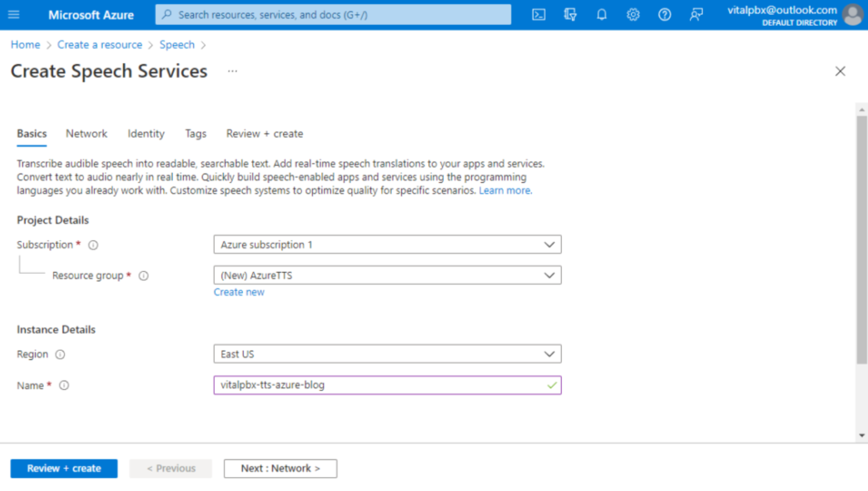Open the Help menu
The width and height of the screenshot is (868, 491).
click(664, 14)
